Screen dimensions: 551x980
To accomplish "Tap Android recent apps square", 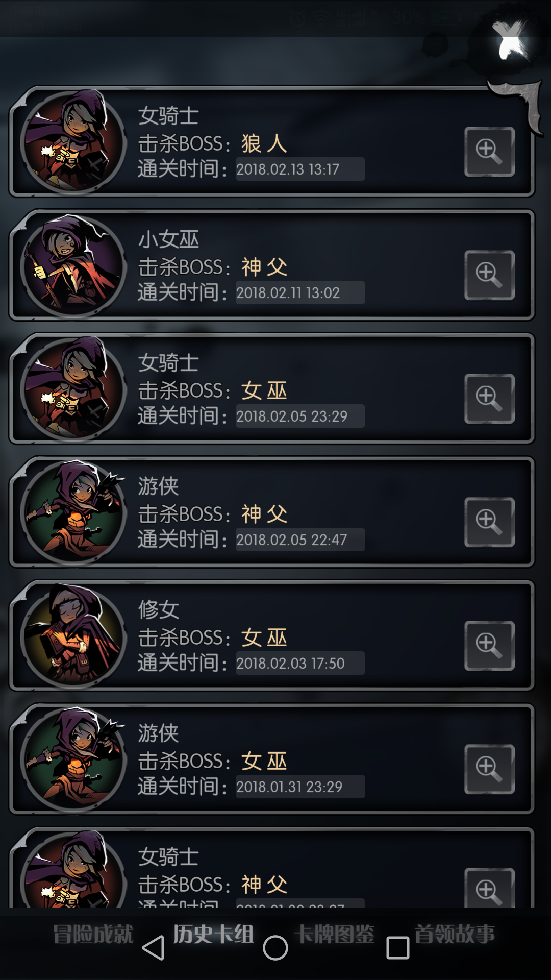I will tap(398, 948).
